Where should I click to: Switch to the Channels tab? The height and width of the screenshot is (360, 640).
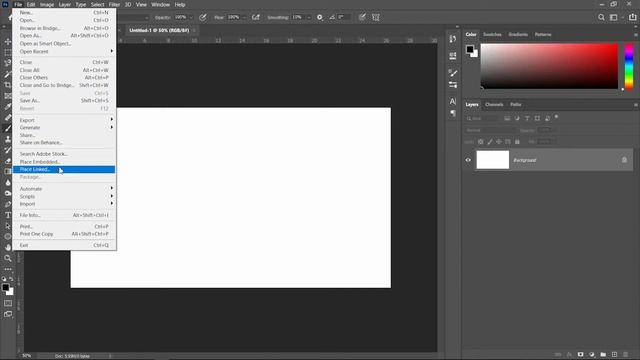[494, 104]
